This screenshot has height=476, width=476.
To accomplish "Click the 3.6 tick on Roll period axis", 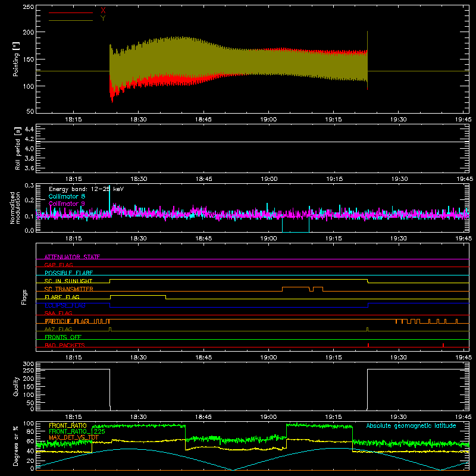I will click(29, 168).
